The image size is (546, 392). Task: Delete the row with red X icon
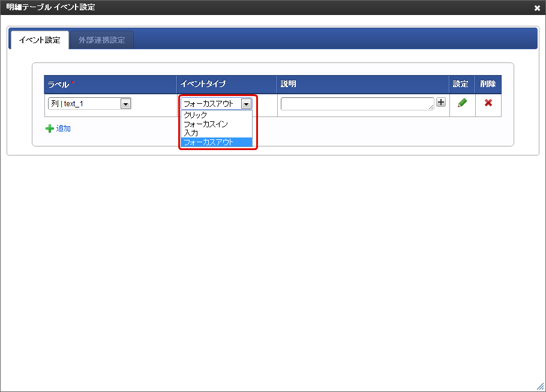coord(488,103)
